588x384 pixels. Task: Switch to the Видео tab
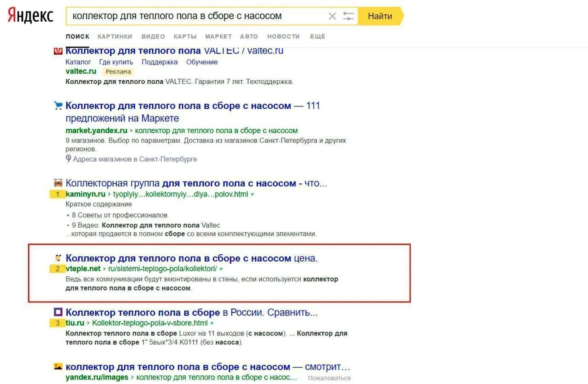coord(153,37)
